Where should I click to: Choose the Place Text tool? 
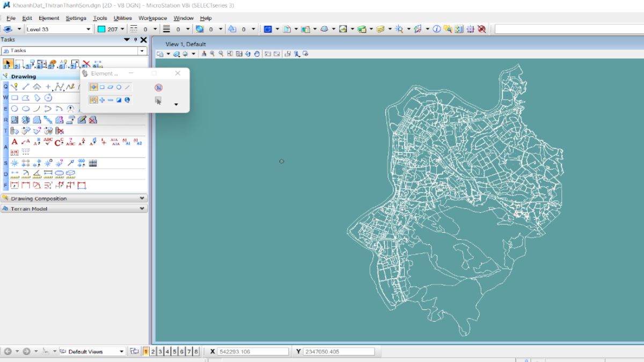point(14,142)
